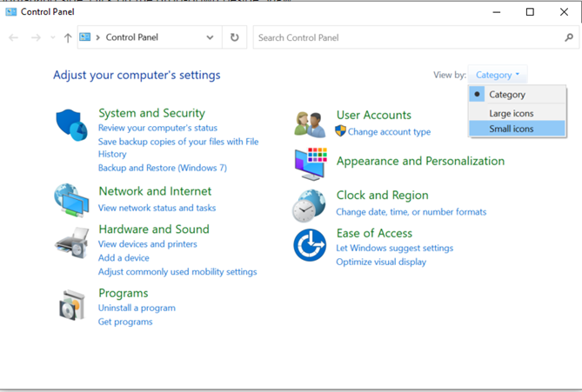Click Change date, time, or number formats
The height and width of the screenshot is (392, 582).
411,212
